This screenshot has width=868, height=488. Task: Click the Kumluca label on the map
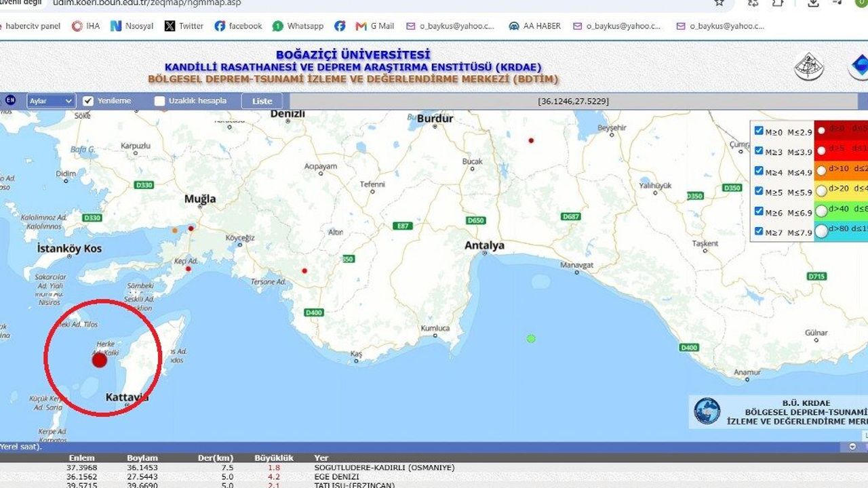[435, 328]
